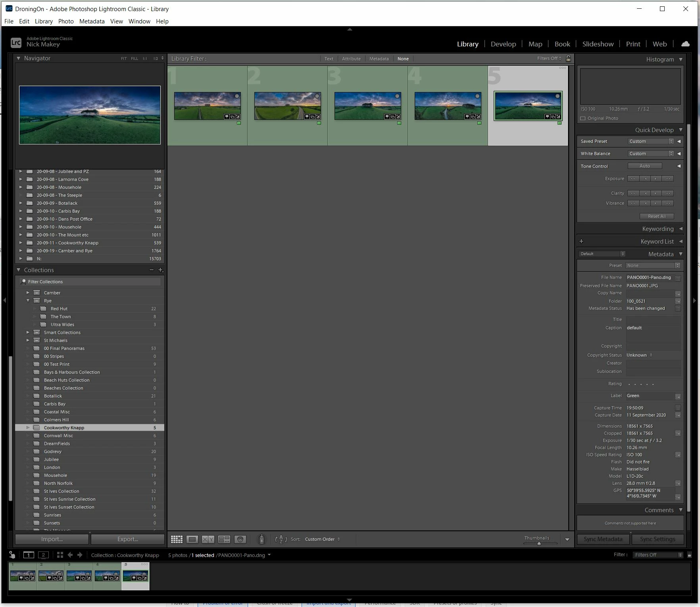Add new collection with plus icon
This screenshot has width=700, height=607.
coord(160,270)
